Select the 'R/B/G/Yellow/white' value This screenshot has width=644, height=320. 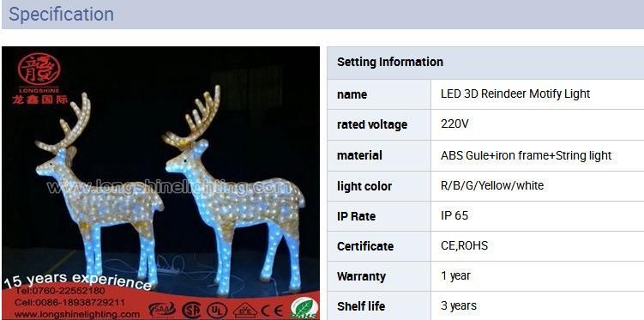(x=492, y=185)
